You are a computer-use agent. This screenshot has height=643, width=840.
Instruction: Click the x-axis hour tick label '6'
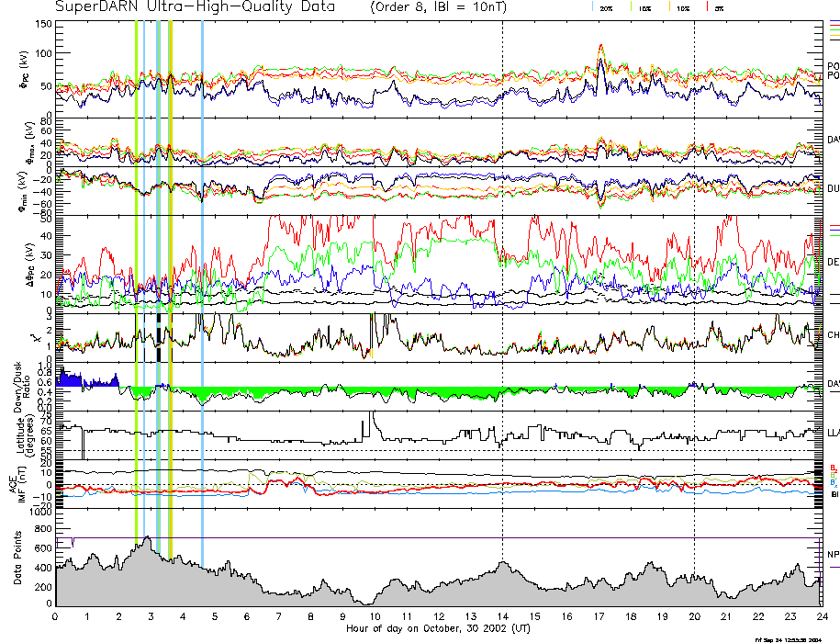tap(247, 616)
